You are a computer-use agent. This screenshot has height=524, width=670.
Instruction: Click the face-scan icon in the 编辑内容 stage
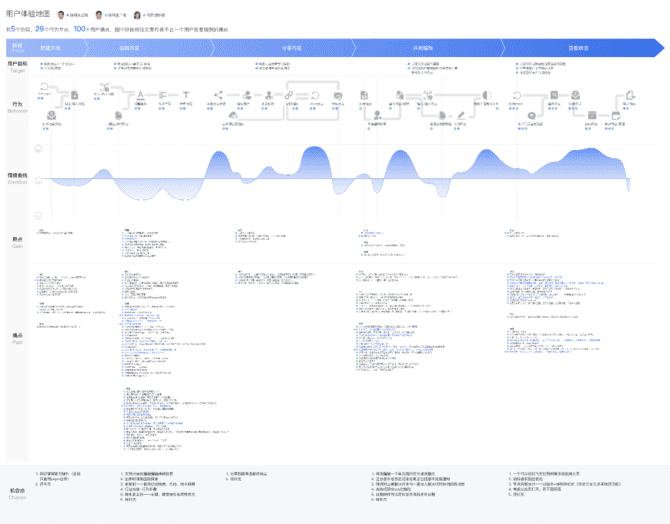tap(104, 87)
